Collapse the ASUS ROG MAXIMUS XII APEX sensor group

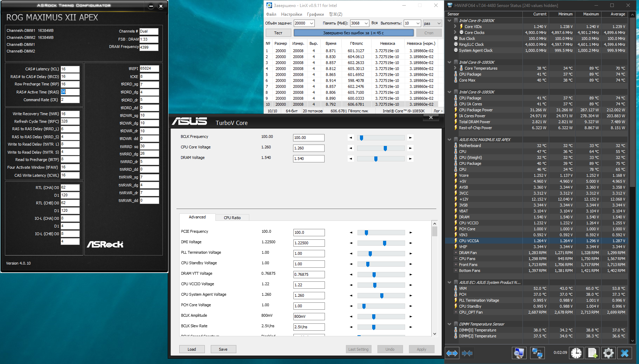[450, 139]
